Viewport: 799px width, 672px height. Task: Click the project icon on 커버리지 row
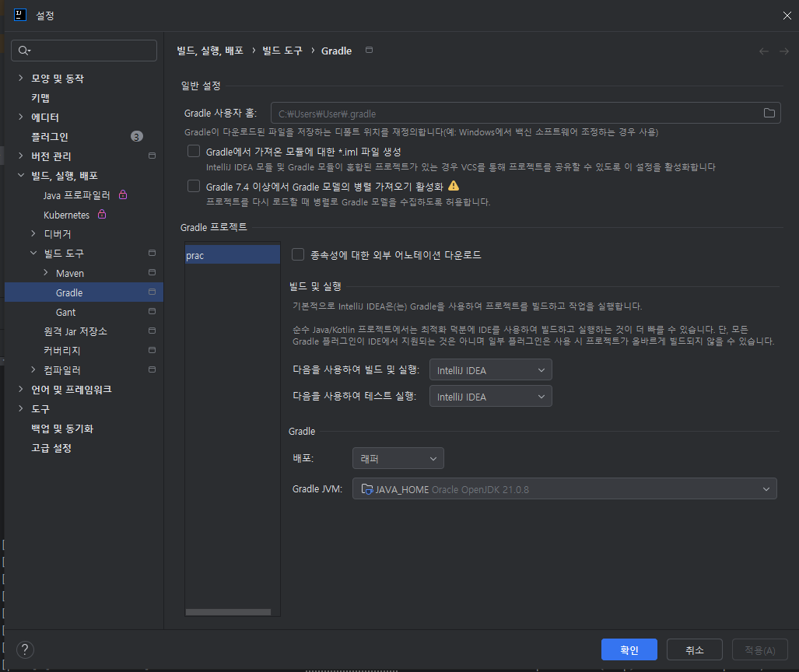[152, 350]
